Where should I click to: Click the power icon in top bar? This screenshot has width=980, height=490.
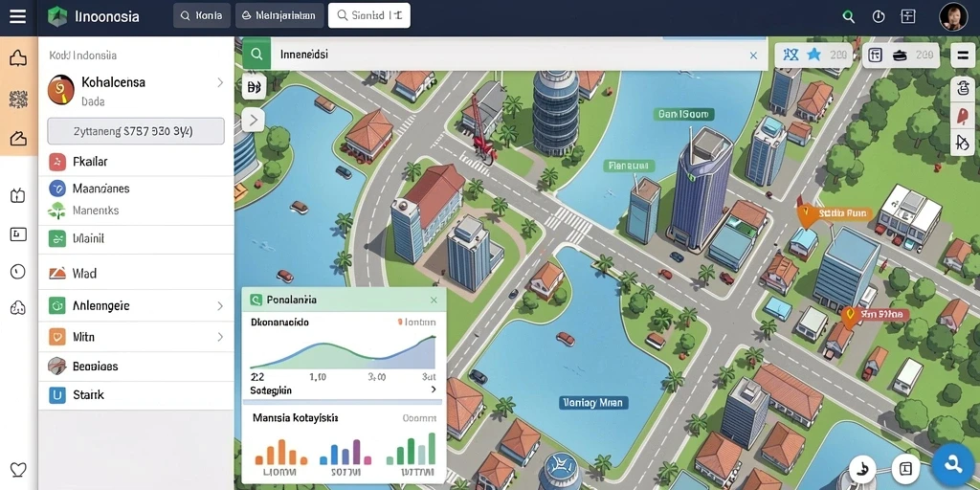point(879,17)
